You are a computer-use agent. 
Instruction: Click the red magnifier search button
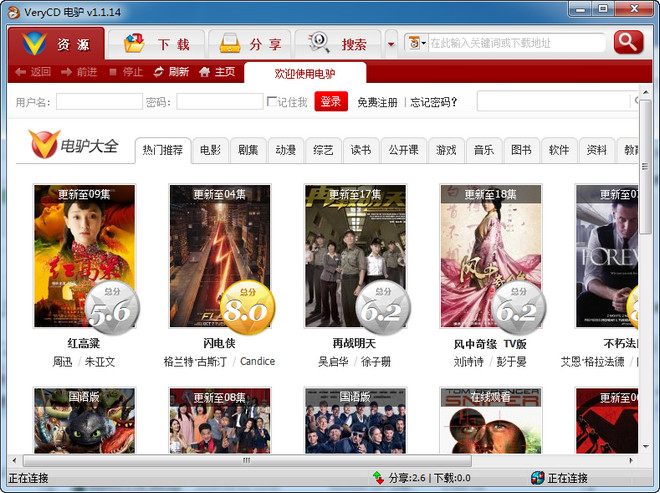tap(628, 42)
